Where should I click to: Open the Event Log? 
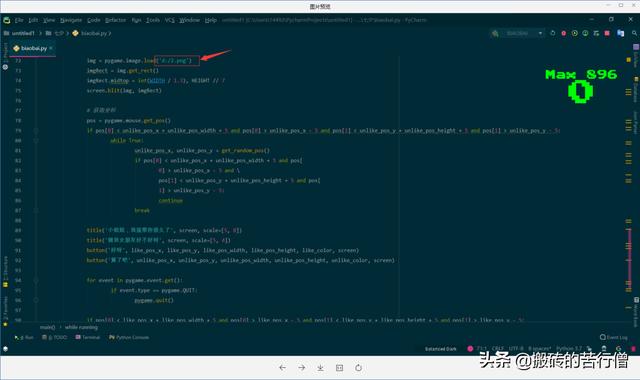(613, 338)
